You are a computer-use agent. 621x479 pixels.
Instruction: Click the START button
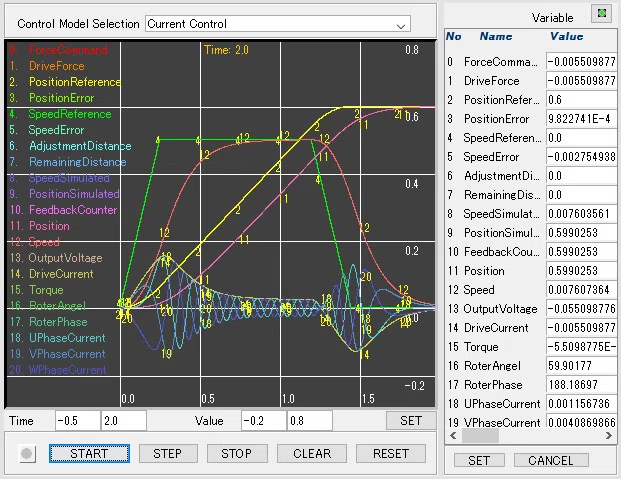coord(89,453)
